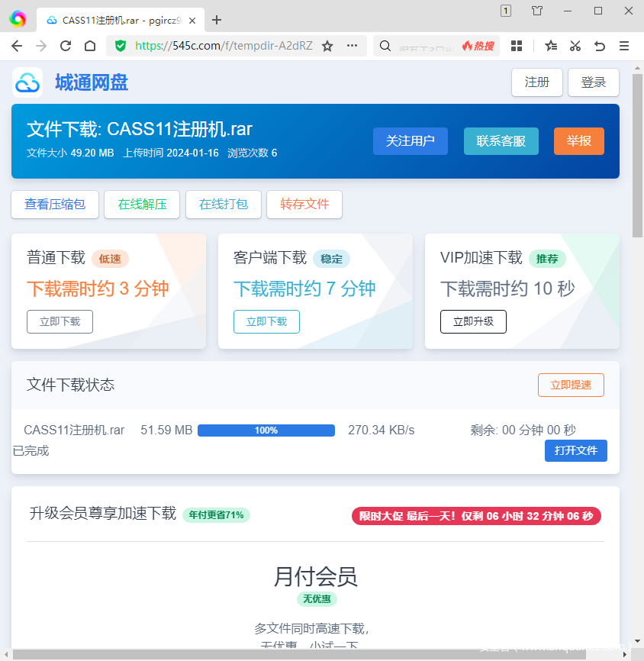
Task: Open a new tab with plus button
Action: tap(217, 20)
